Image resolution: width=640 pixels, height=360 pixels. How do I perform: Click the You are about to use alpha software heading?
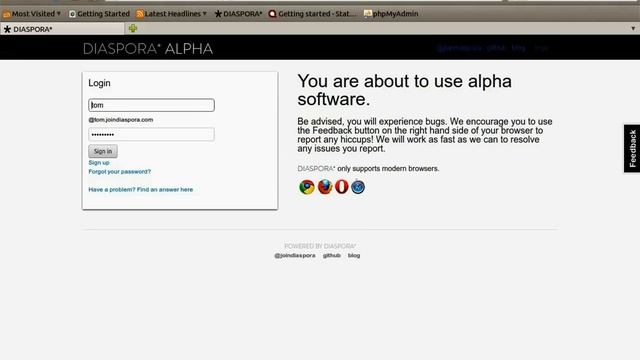404,90
